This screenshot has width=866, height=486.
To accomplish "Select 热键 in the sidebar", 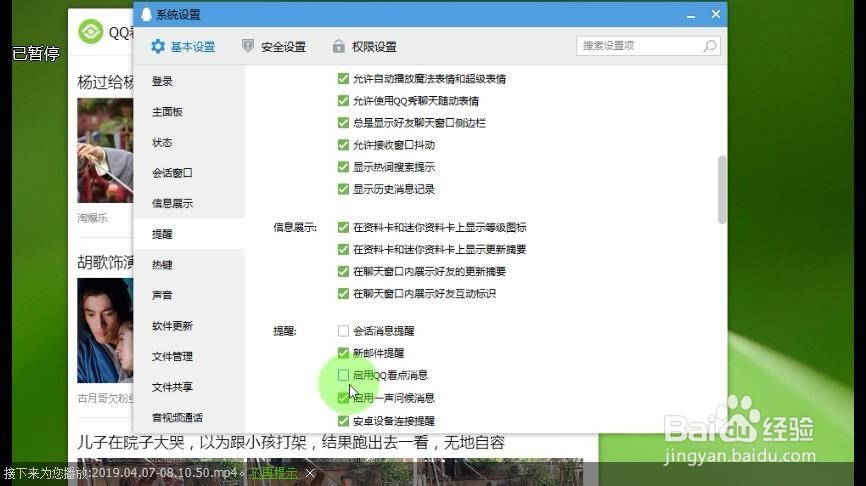I will [x=189, y=265].
